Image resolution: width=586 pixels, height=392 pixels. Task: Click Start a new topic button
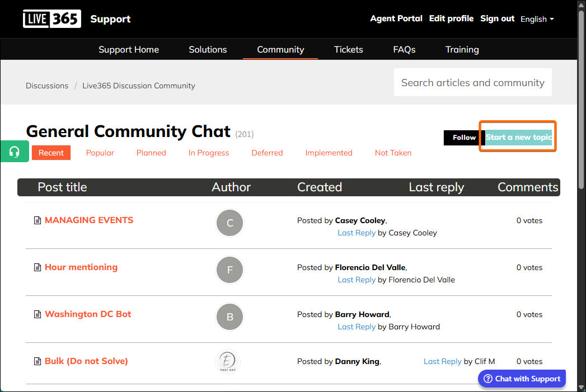[518, 138]
